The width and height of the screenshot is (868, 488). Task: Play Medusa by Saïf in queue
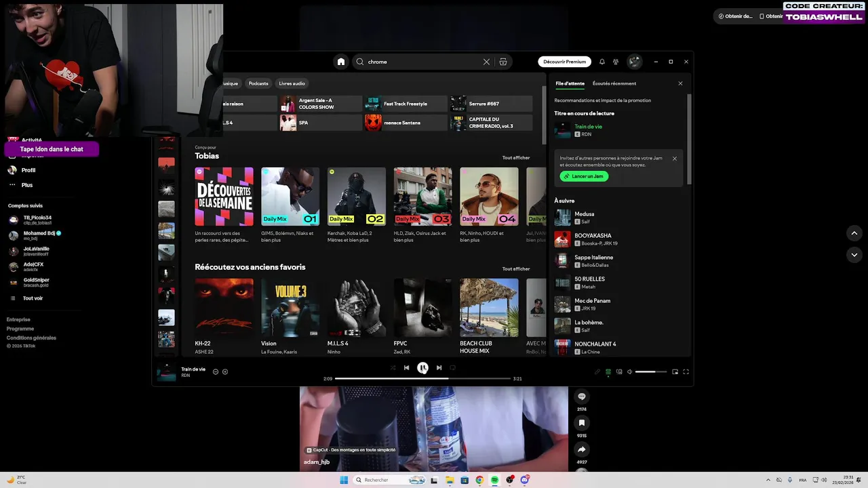pyautogui.click(x=618, y=218)
